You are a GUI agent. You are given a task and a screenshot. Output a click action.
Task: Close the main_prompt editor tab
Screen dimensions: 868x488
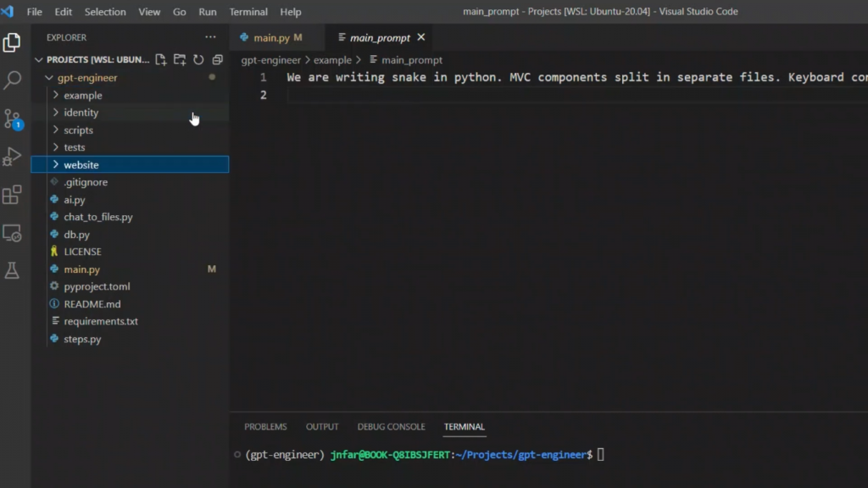pyautogui.click(x=421, y=37)
